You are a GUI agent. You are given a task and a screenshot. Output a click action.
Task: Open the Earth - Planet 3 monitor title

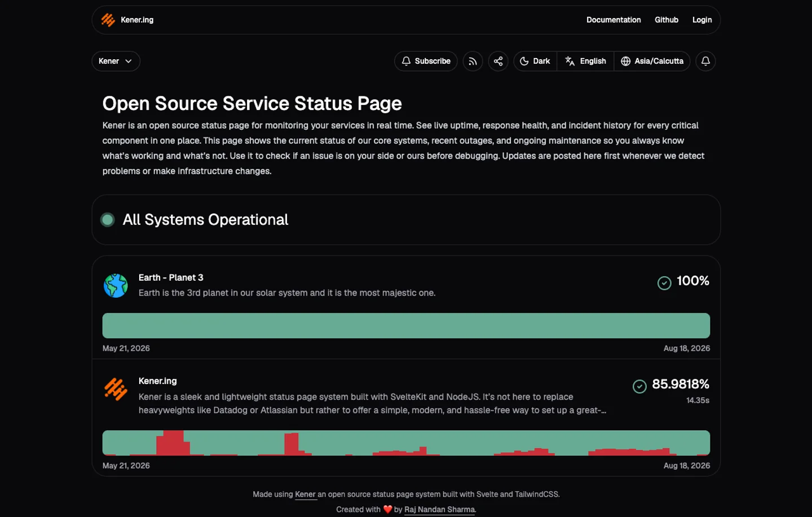click(171, 277)
